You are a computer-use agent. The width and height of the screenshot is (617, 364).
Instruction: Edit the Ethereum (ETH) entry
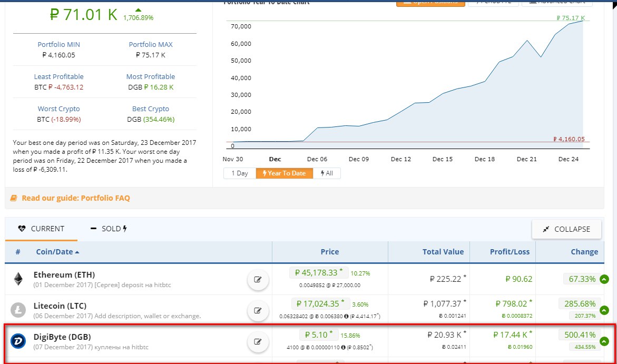[258, 279]
